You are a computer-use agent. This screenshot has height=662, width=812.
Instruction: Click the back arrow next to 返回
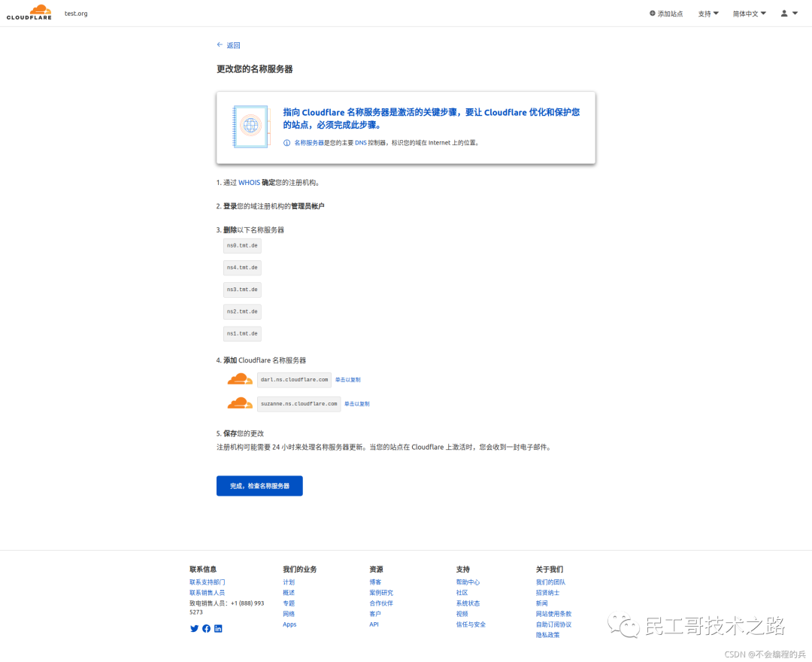(220, 45)
